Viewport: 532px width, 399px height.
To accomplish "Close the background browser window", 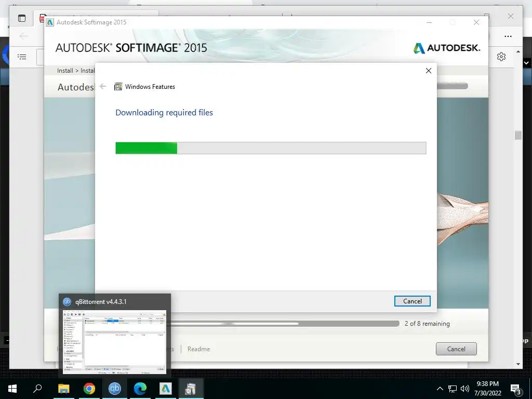I will point(510,16).
